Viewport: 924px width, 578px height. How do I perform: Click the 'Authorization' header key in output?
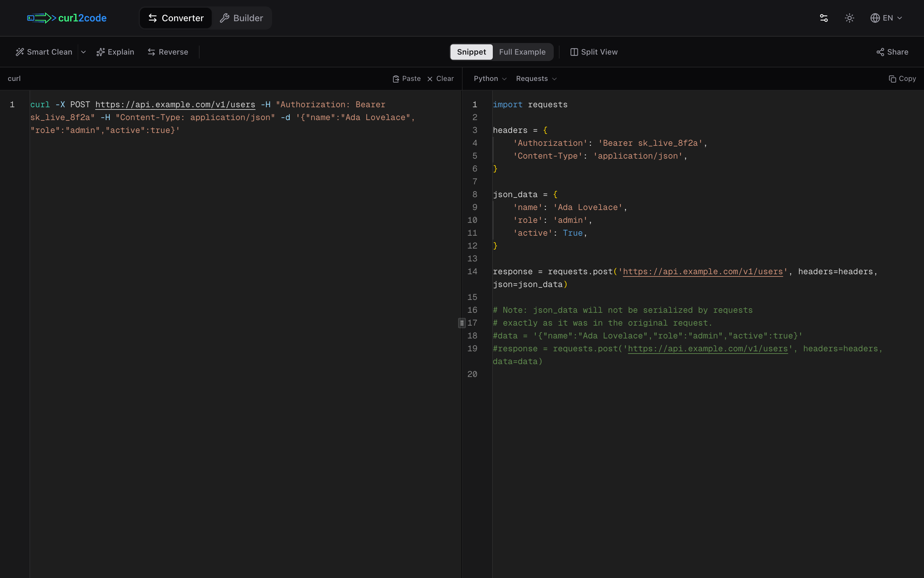[550, 143]
